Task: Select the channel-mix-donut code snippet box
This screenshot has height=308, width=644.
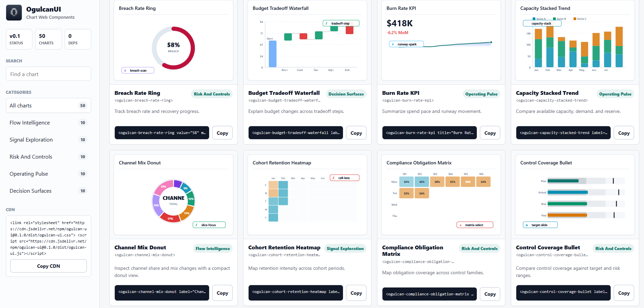Action: (162, 293)
